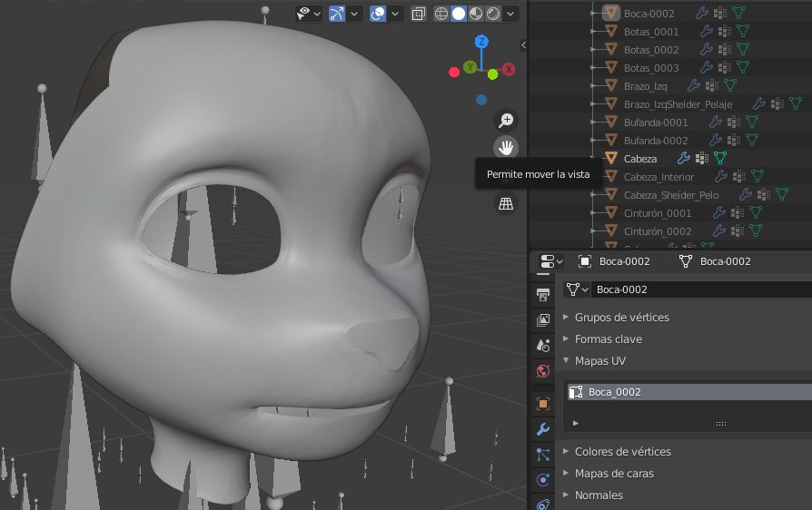Click mesh data icon on Cinturón_0002 row
The width and height of the screenshot is (812, 510).
point(755,230)
